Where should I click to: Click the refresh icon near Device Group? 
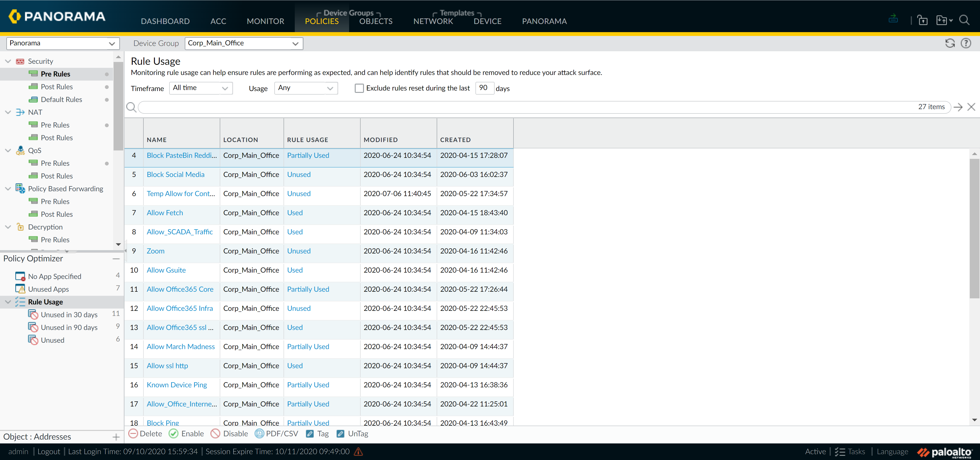point(950,43)
